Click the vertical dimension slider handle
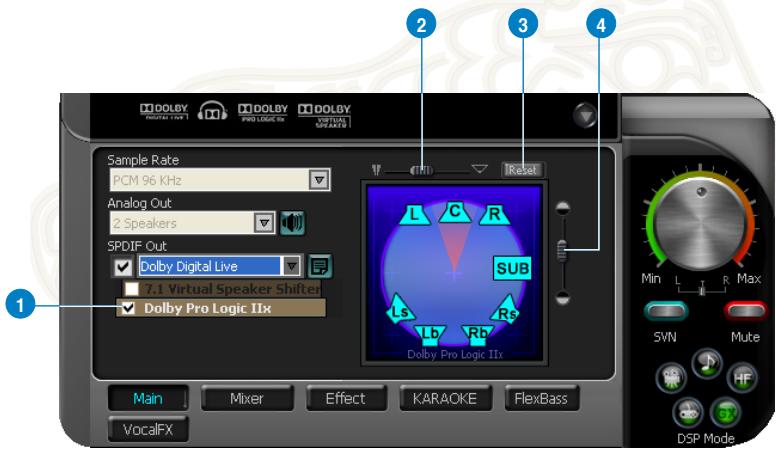Image resolution: width=776 pixels, height=454 pixels. click(x=563, y=251)
